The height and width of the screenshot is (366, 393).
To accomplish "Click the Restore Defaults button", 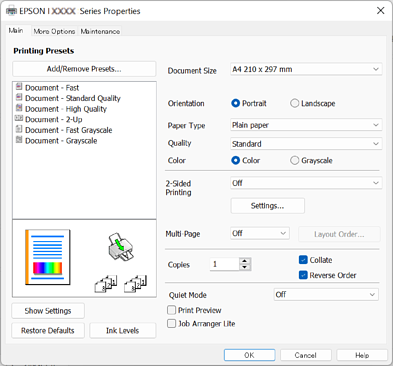I will point(48,330).
